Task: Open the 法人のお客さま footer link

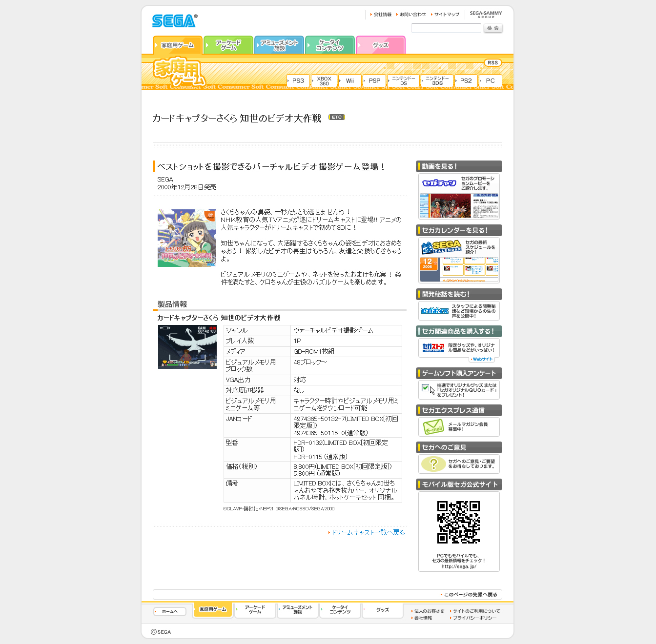Action: 428,611
